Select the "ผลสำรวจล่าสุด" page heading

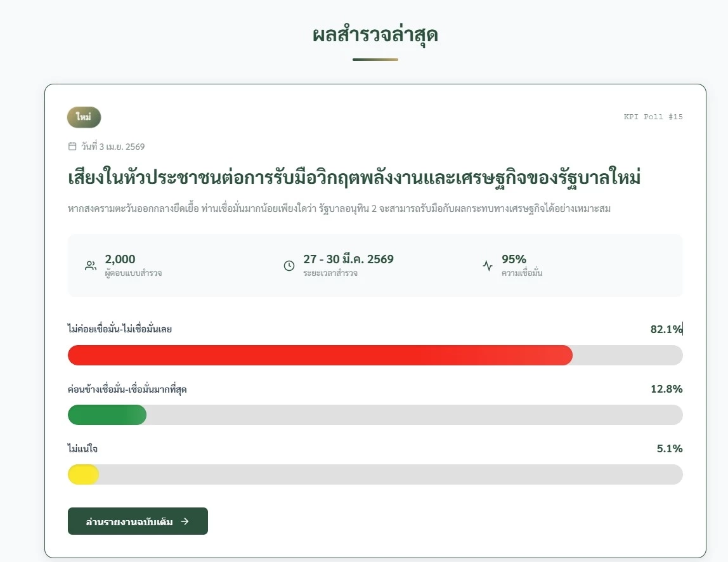coord(375,36)
